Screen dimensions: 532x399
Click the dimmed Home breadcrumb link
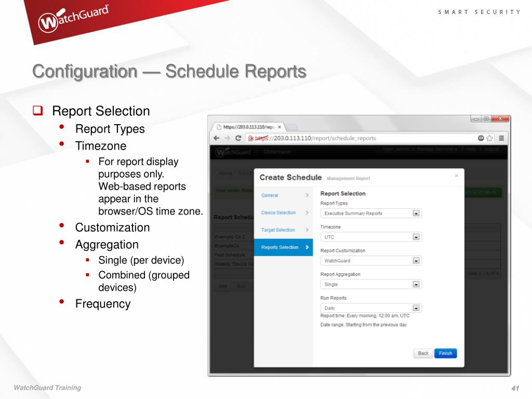pos(225,173)
